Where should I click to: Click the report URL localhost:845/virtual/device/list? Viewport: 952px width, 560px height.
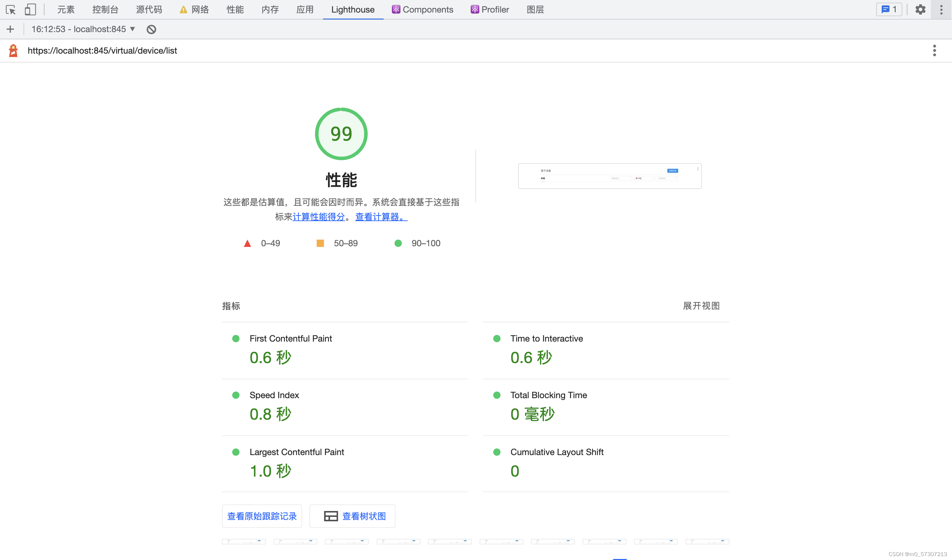[102, 50]
